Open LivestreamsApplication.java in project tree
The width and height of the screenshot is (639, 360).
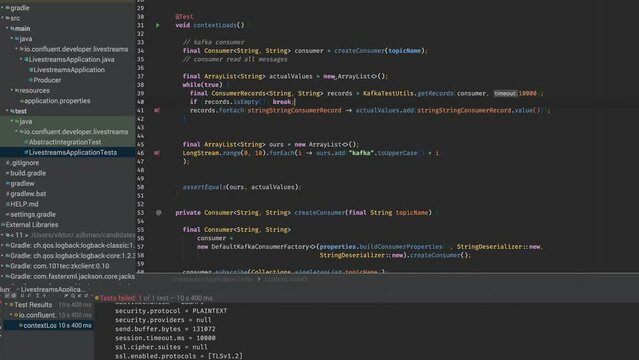point(72,60)
